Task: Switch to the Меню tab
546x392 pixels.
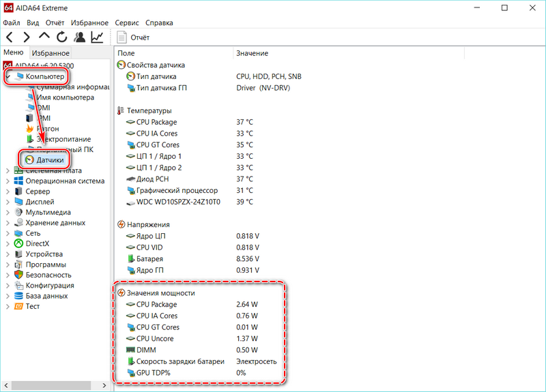Action: pos(14,52)
